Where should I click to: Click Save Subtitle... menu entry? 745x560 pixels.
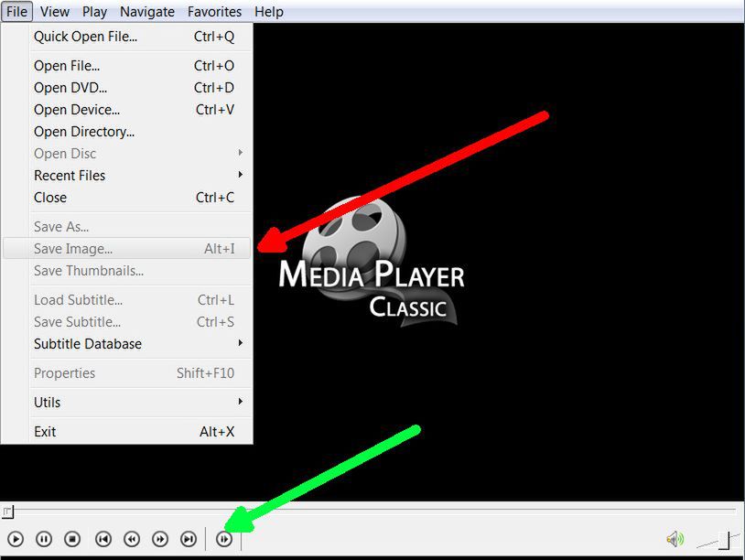pyautogui.click(x=127, y=321)
